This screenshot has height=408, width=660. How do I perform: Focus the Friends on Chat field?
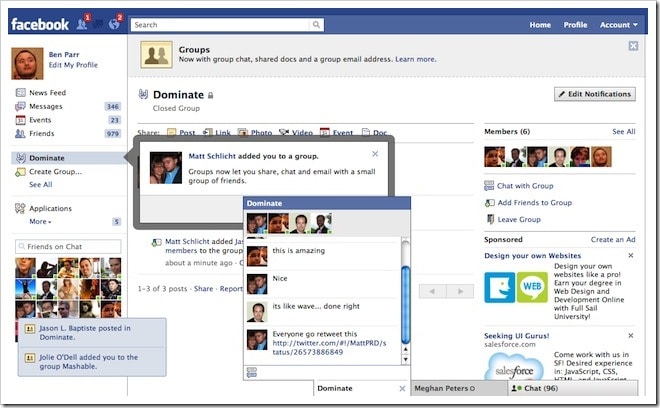point(68,246)
